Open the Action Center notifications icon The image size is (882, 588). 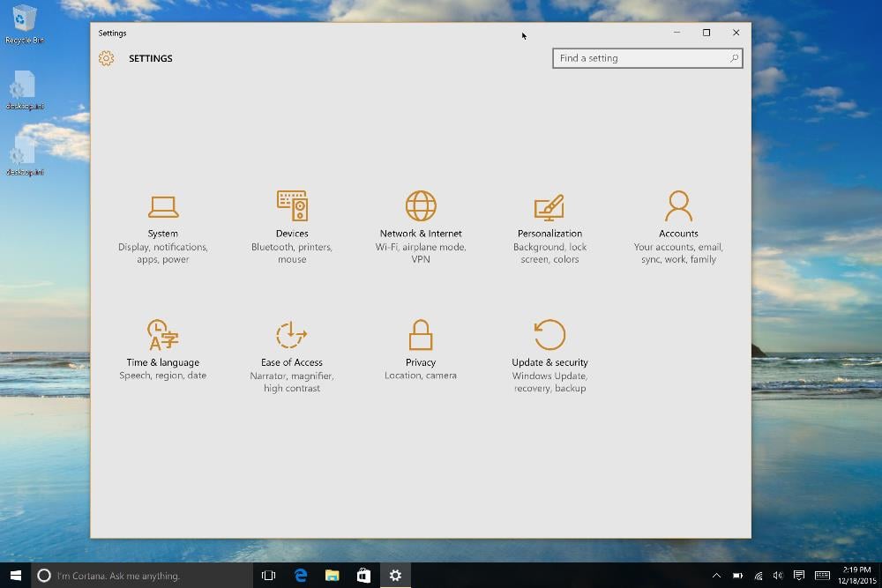tap(799, 576)
